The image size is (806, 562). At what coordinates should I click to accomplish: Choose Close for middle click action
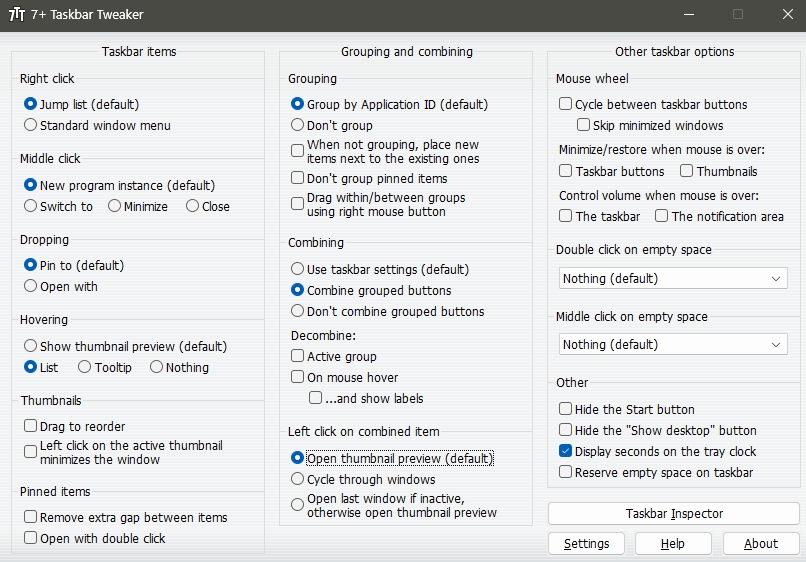208,206
